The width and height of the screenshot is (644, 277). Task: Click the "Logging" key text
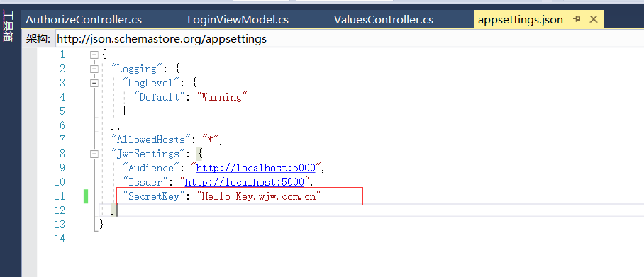click(137, 69)
